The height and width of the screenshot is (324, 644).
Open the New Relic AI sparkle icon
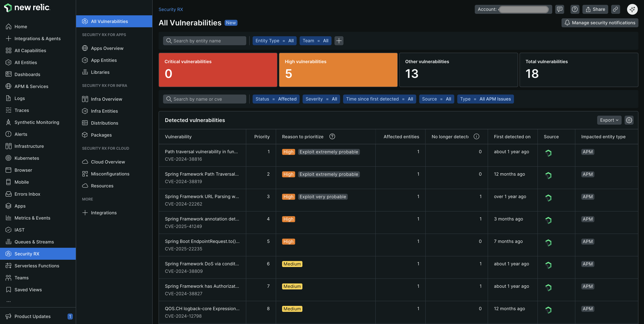pos(632,9)
